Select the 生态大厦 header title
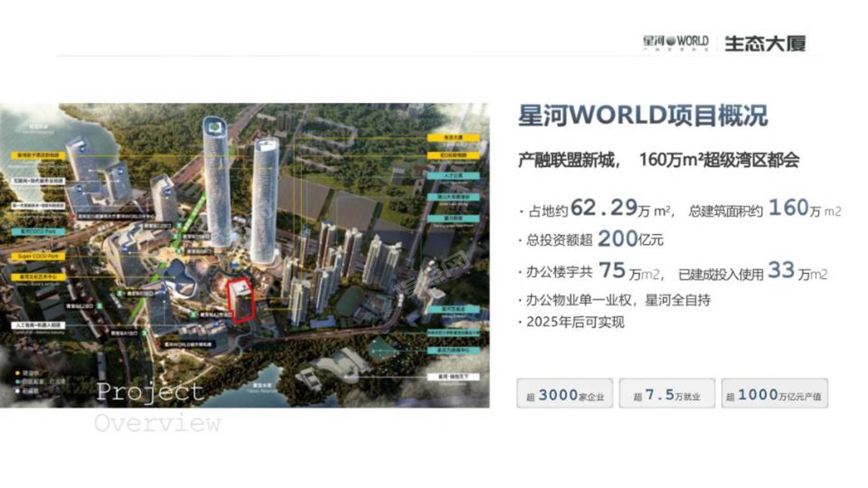 coord(765,43)
